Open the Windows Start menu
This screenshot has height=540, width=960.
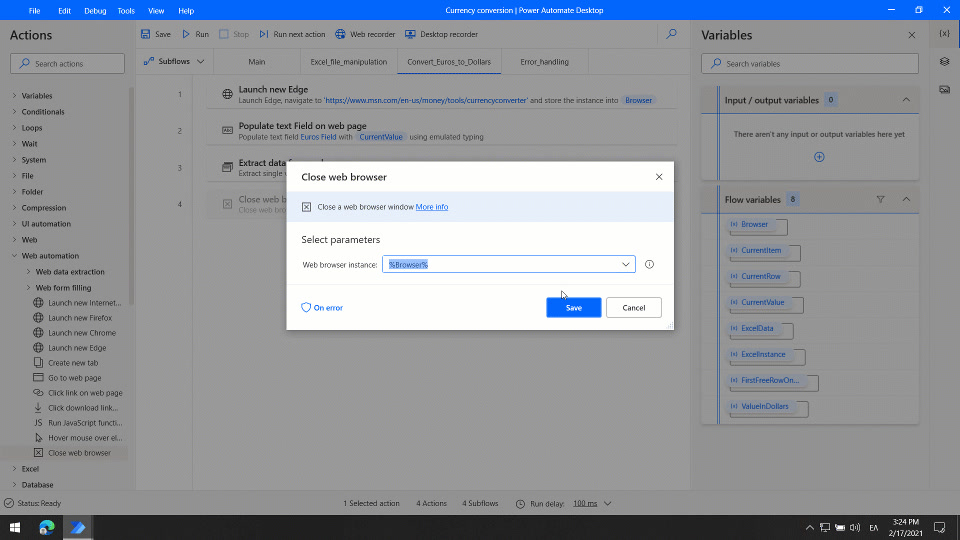[x=15, y=528]
